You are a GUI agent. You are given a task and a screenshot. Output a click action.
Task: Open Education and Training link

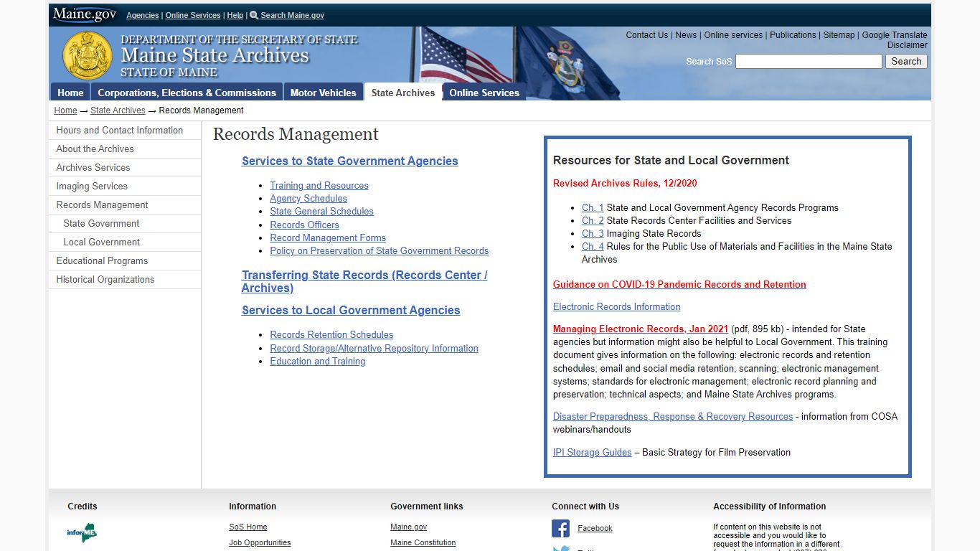[318, 361]
